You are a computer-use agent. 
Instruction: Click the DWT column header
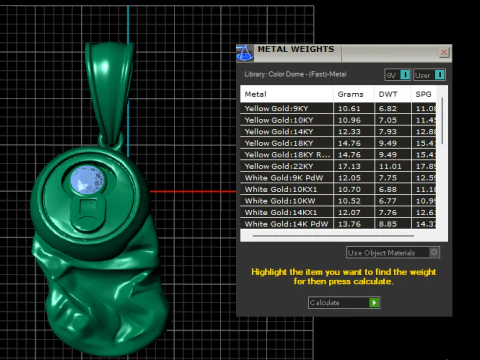coord(393,94)
